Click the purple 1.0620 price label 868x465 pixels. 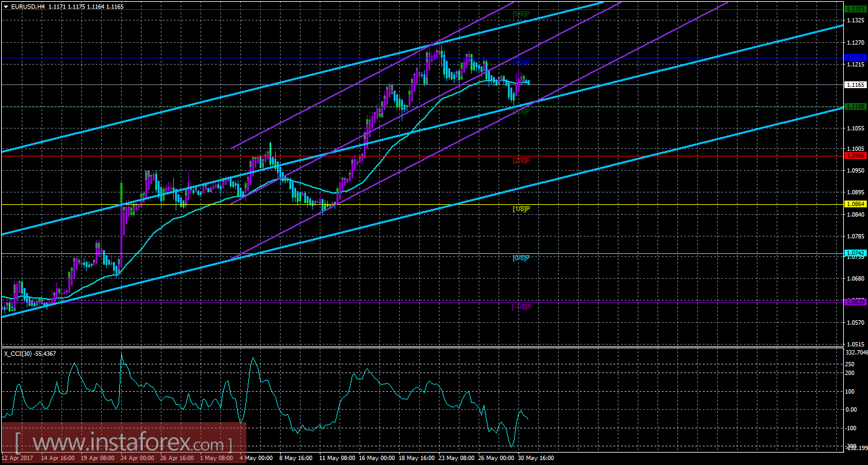coord(855,301)
